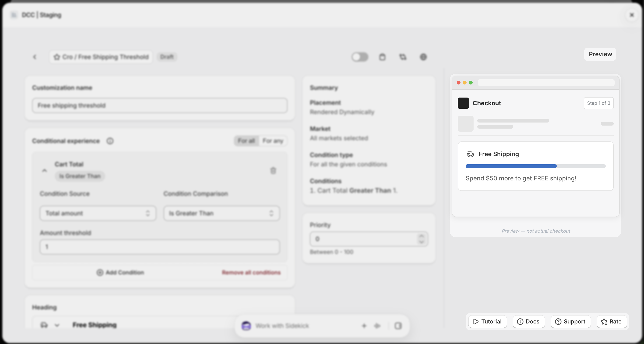Screen dimensions: 644x344
Task: Click the Is Greater Than tag under Cart Total
Action: tap(80, 176)
